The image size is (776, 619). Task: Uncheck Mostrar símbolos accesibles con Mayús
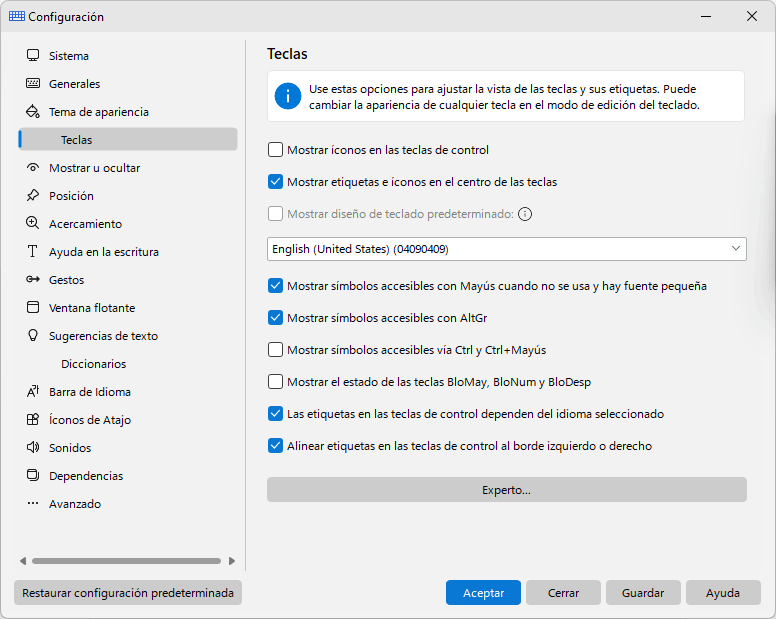tap(275, 286)
